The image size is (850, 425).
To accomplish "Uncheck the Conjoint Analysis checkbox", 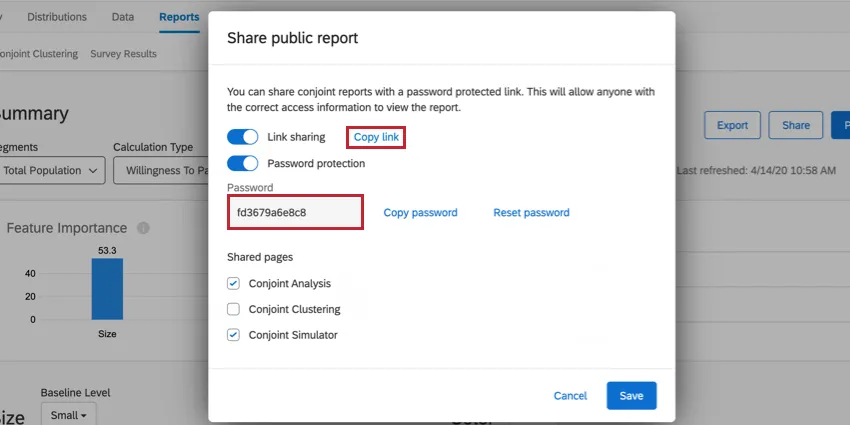I will (234, 284).
